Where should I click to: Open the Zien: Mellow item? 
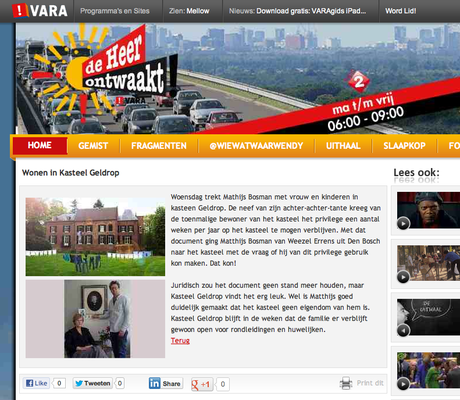point(189,11)
